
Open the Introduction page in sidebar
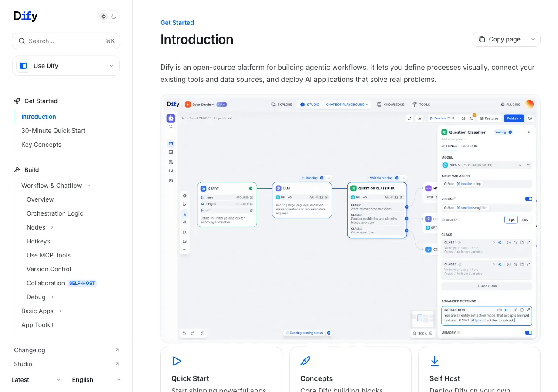(x=39, y=117)
